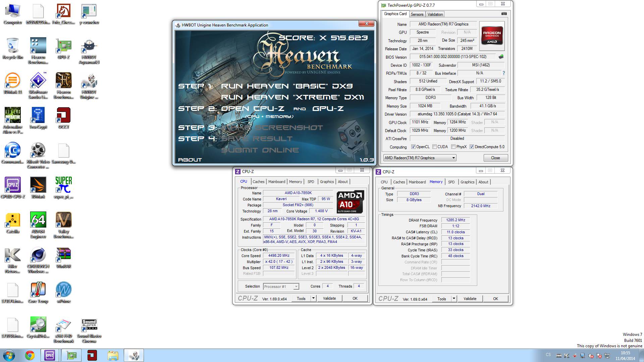Switch to Validation tab in GPU-Z
Image resolution: width=644 pixels, height=362 pixels.
coord(435,14)
